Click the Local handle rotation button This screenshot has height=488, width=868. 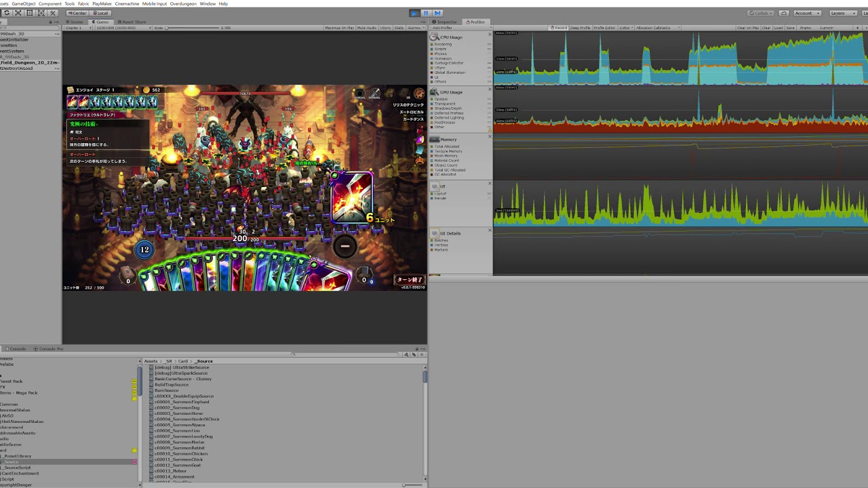coord(100,13)
